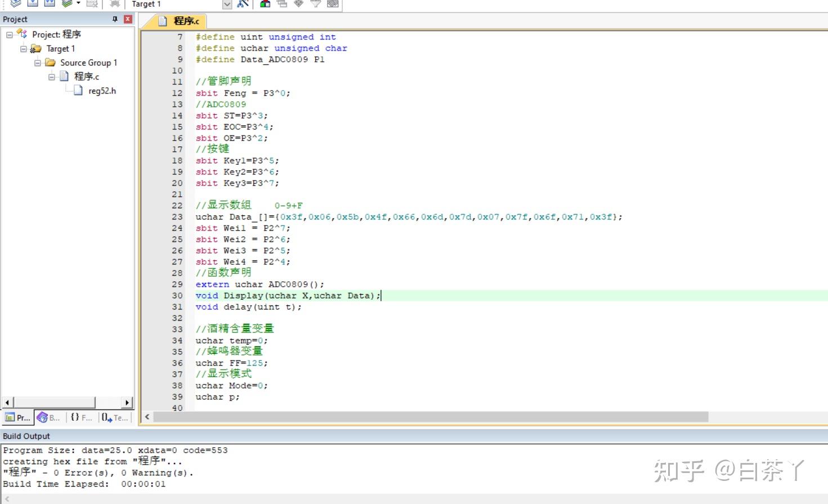This screenshot has width=828, height=504.
Task: Open the Target 1 dropdown list
Action: [227, 4]
